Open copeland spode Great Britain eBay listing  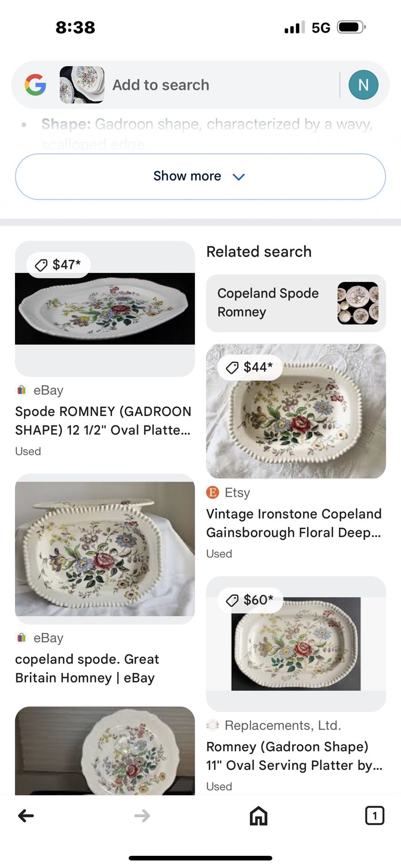pyautogui.click(x=87, y=668)
